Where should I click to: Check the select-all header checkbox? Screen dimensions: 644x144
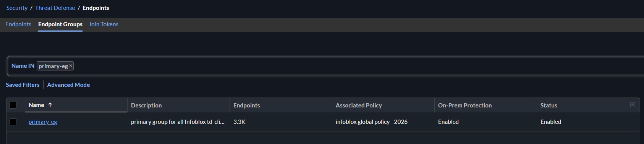[x=13, y=105]
